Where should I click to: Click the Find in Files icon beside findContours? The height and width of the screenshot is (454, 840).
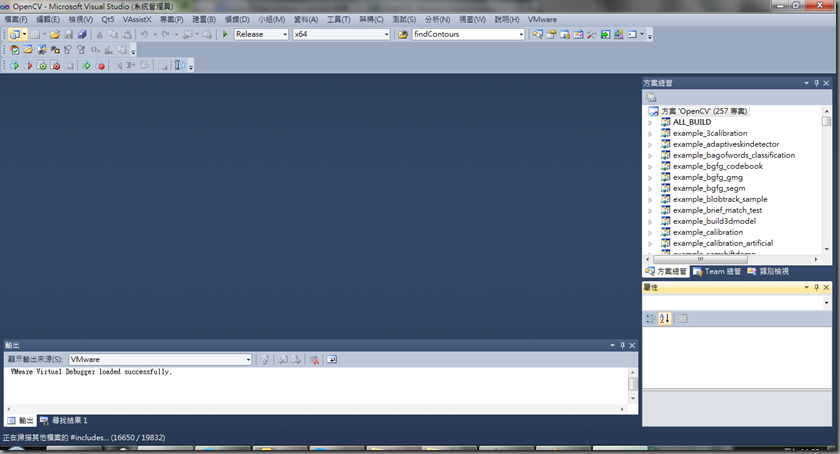click(x=403, y=34)
